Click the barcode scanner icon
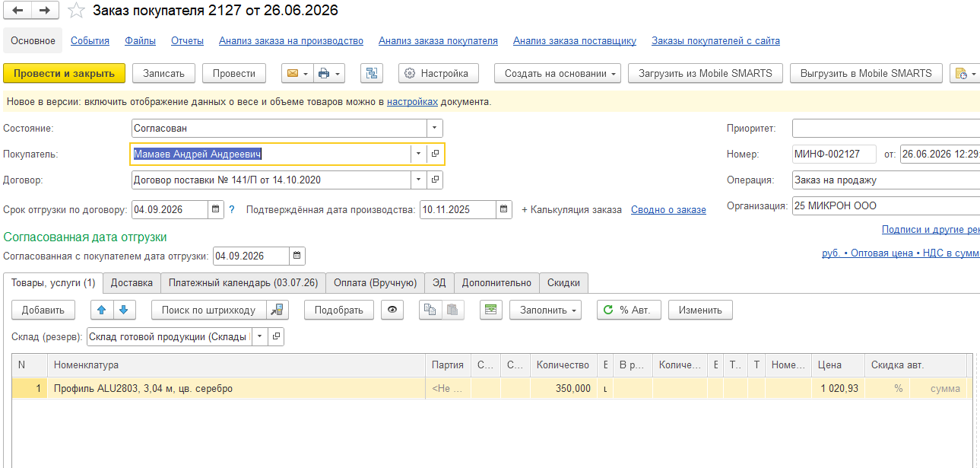The image size is (980, 468). coord(278,310)
